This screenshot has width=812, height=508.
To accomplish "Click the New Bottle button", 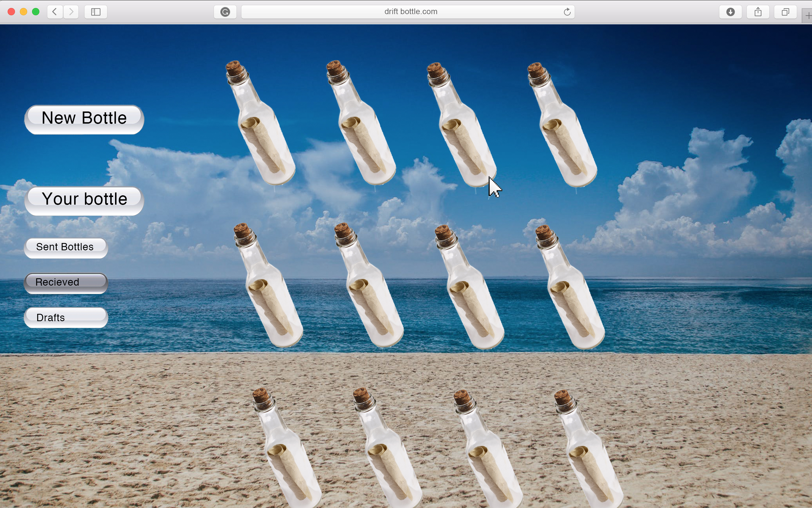I will tap(84, 120).
